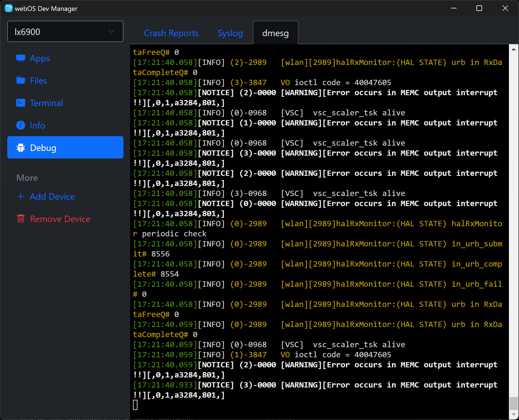Click the Debug bug icon

[21, 148]
